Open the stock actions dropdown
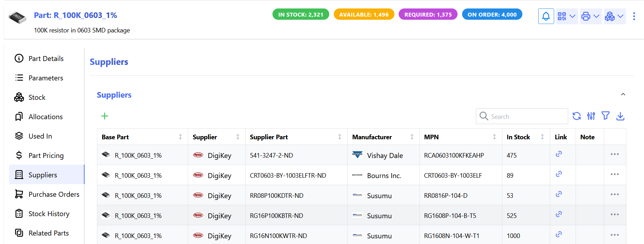The image size is (644, 244). click(x=614, y=16)
